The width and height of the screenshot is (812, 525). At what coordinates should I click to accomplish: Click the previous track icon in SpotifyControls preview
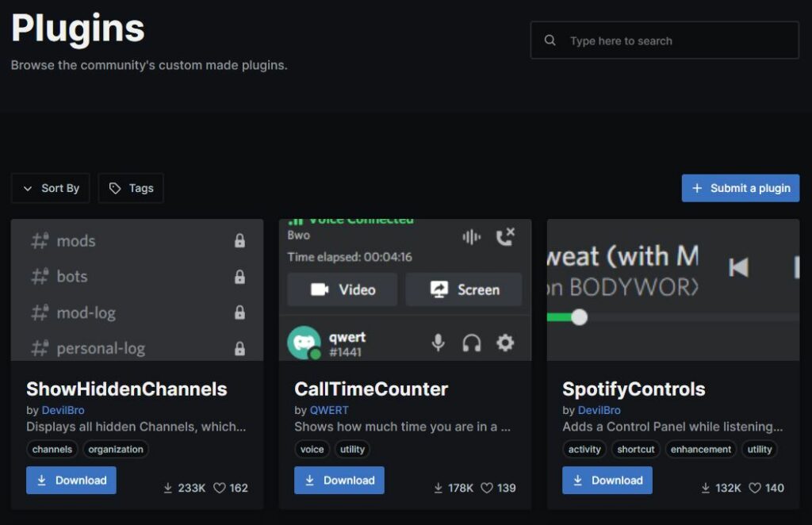(x=739, y=267)
